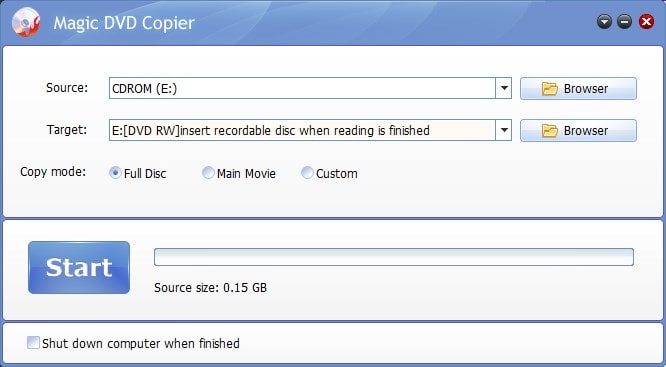Enable Shut down computer when finished

pos(33,343)
